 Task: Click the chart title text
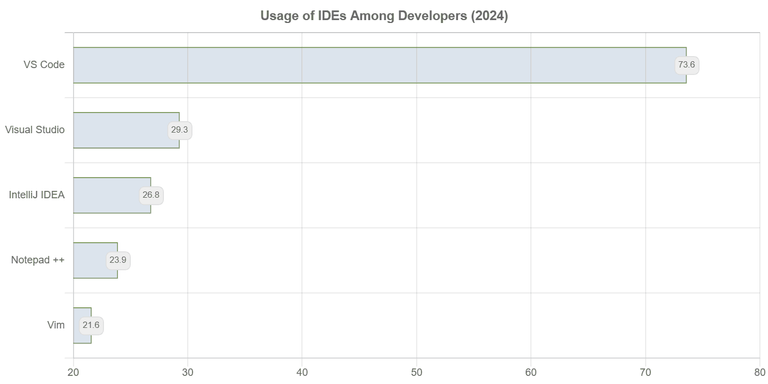384,16
